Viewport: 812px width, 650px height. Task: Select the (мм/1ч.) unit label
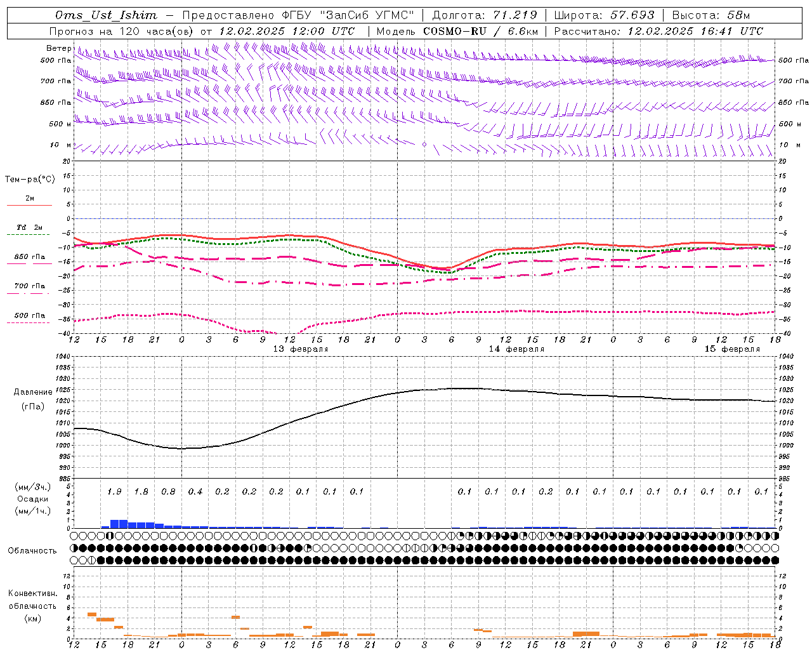(33, 511)
